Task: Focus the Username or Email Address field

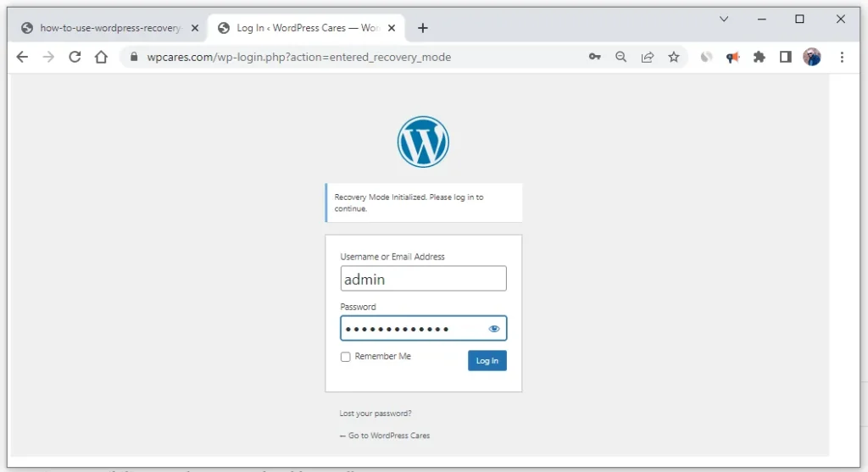Action: pyautogui.click(x=424, y=278)
